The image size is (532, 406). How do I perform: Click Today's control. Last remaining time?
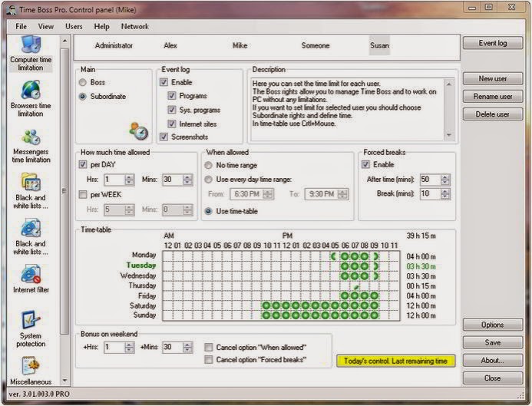pyautogui.click(x=395, y=361)
